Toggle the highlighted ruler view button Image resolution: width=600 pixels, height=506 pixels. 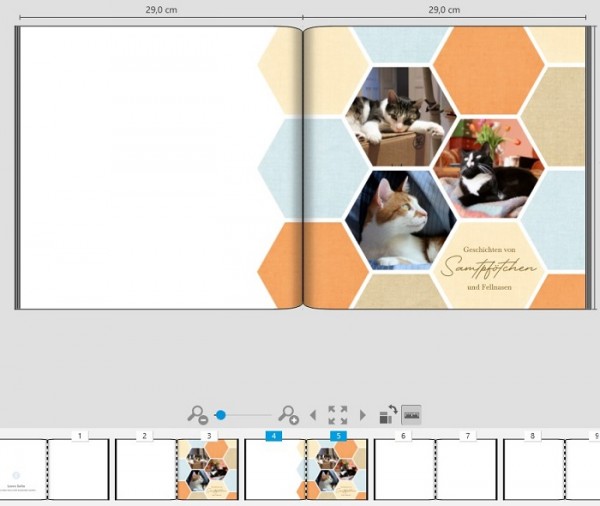tap(411, 415)
